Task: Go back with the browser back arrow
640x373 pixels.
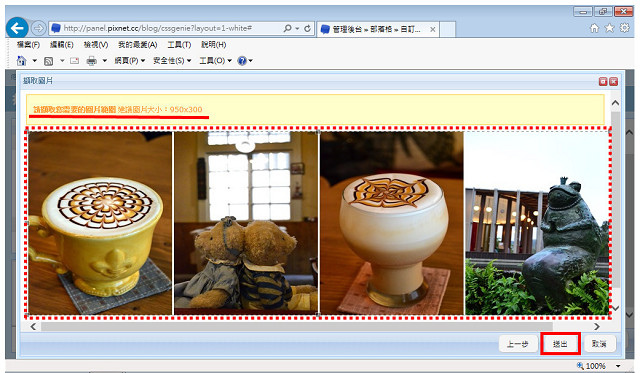Action: click(17, 28)
